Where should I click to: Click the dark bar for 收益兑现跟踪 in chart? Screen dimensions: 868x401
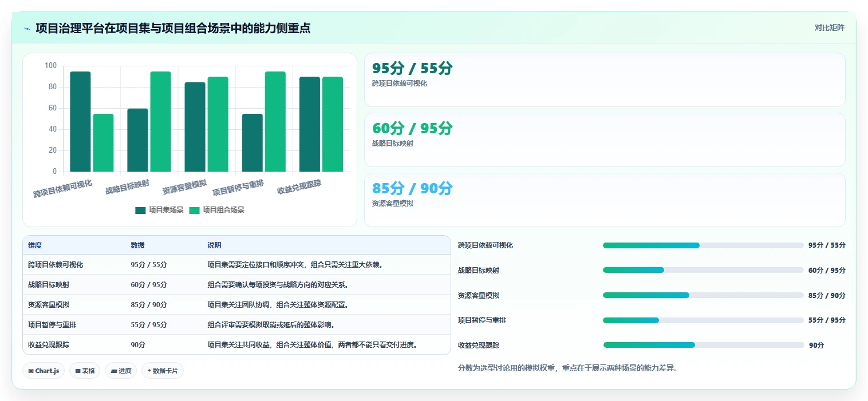(x=310, y=124)
